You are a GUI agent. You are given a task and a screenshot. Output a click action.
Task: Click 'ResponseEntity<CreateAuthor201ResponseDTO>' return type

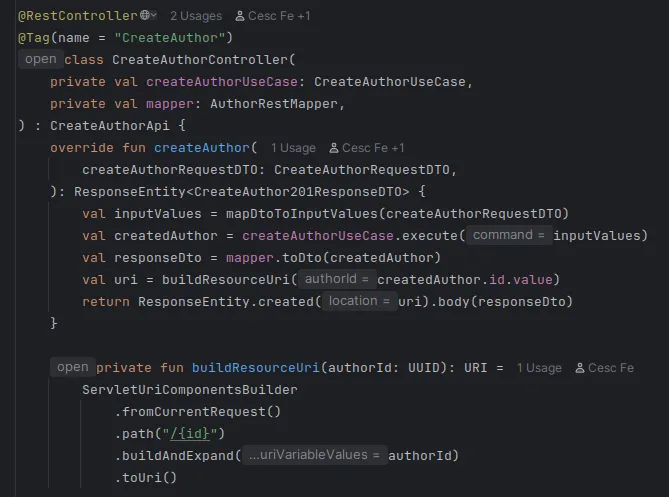click(x=241, y=192)
